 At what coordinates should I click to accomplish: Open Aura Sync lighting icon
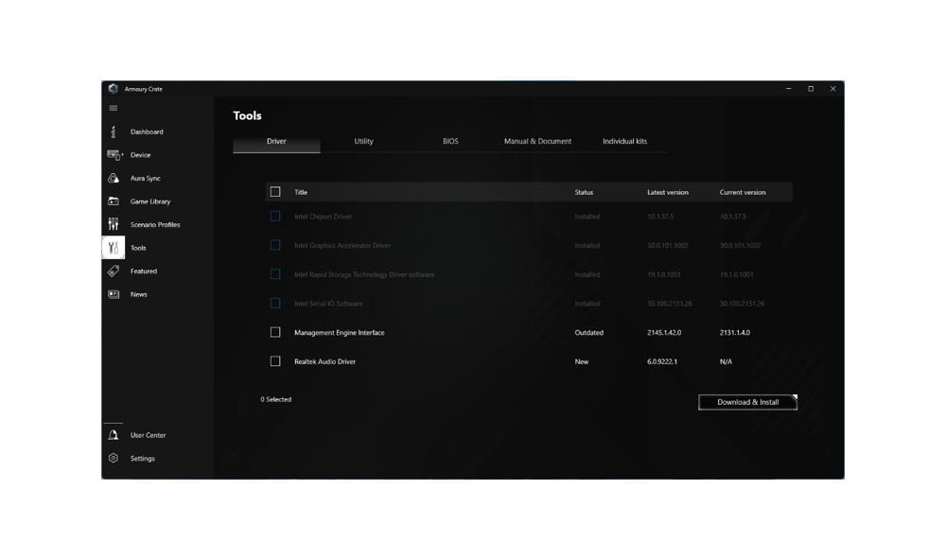[x=113, y=178]
